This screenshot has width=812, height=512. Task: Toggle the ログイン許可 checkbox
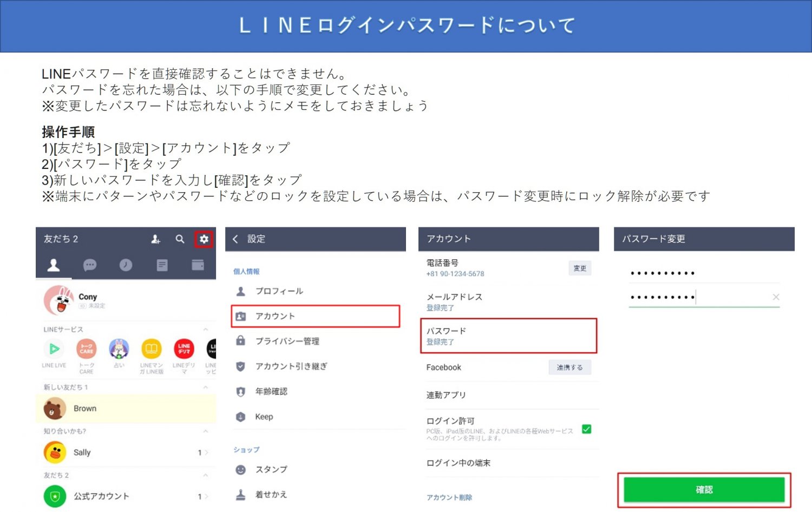click(586, 429)
